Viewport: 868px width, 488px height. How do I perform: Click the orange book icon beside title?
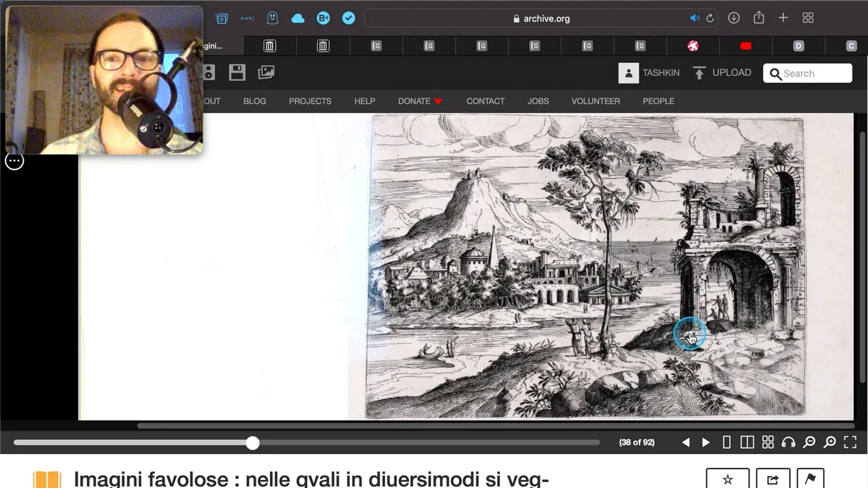click(47, 479)
